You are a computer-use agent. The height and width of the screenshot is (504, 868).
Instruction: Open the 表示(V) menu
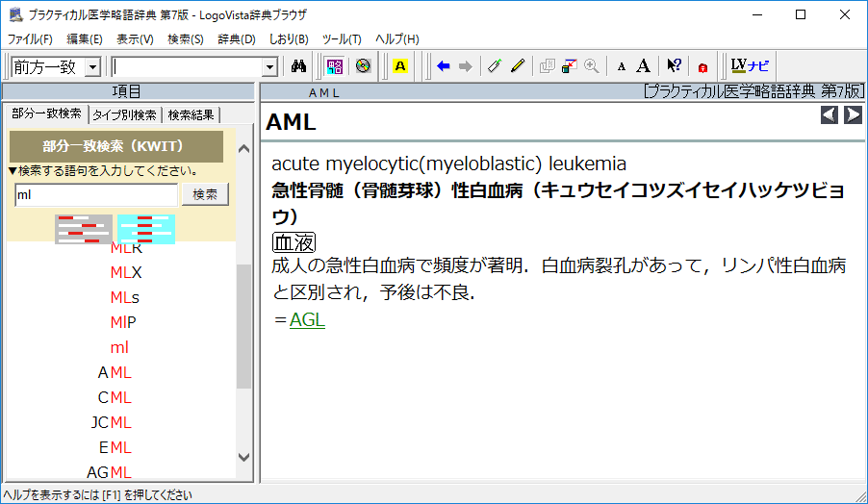135,39
